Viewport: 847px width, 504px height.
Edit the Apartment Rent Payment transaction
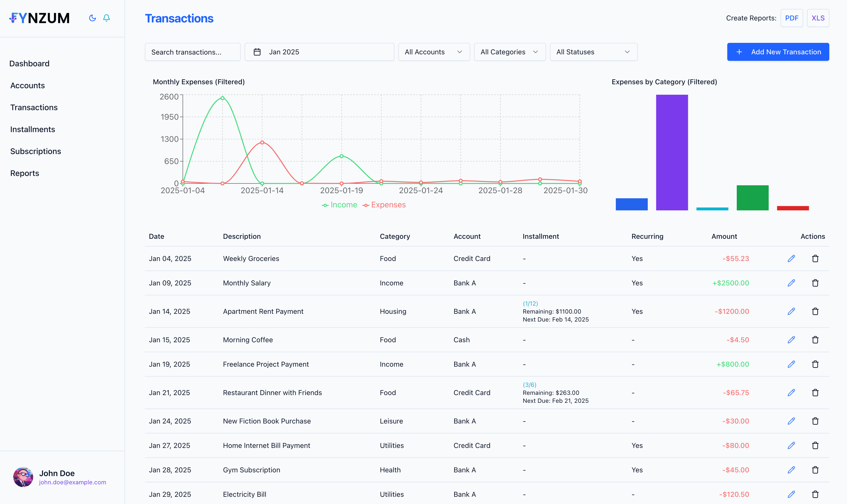pyautogui.click(x=792, y=311)
